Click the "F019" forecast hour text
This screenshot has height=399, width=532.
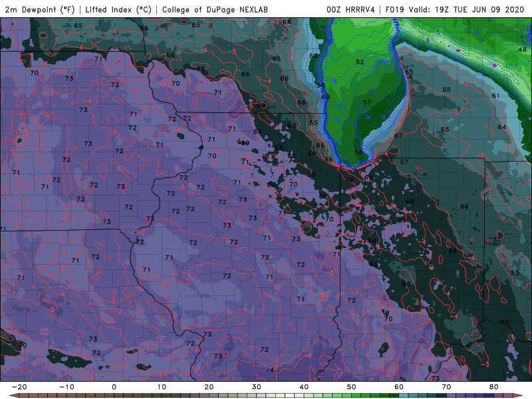[x=396, y=9]
